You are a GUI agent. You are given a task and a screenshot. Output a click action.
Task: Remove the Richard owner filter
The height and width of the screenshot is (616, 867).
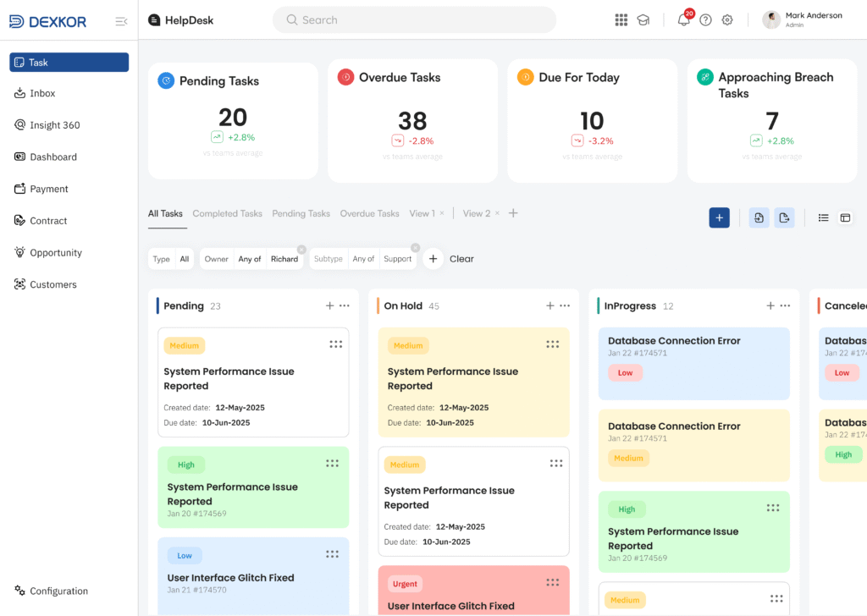click(301, 249)
